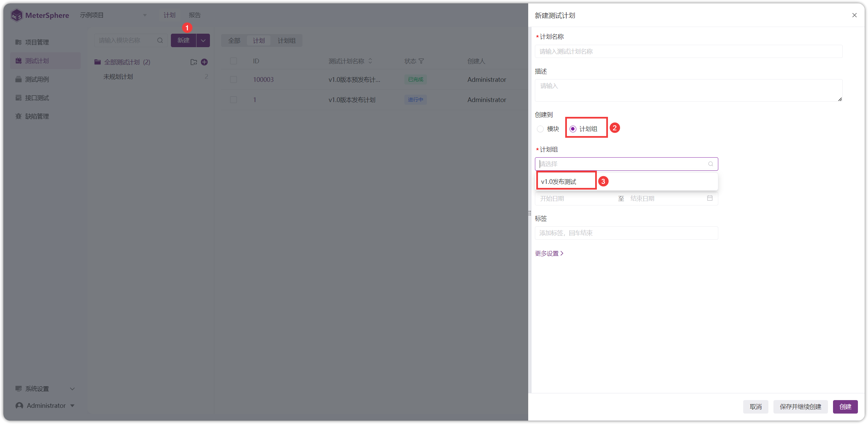Click the expand-all folder icon beside 全部测试计划
This screenshot has width=868, height=424.
tap(193, 62)
